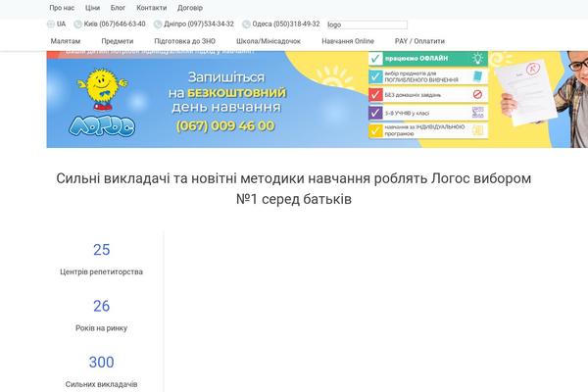Call Дніпро number (097)534-34-32

199,24
